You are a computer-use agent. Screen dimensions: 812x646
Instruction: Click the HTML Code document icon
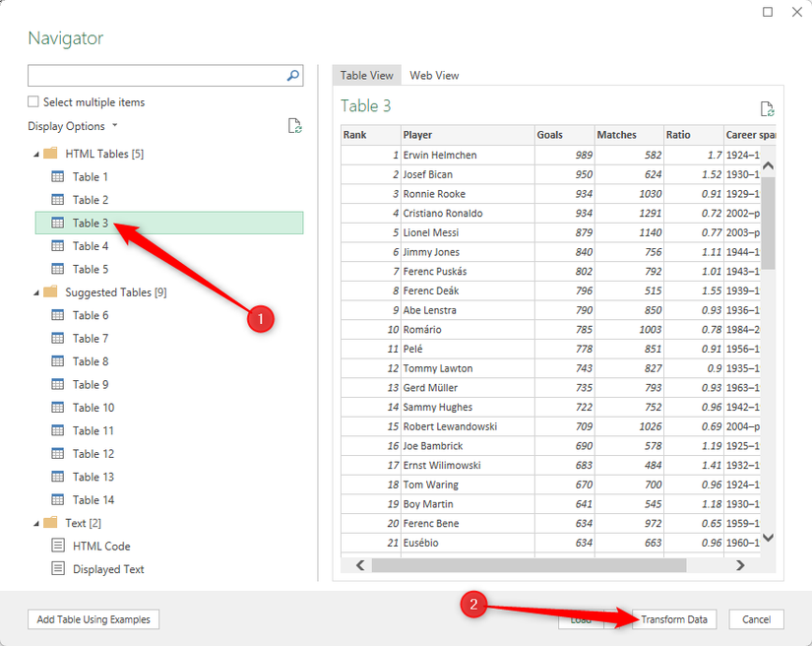58,546
